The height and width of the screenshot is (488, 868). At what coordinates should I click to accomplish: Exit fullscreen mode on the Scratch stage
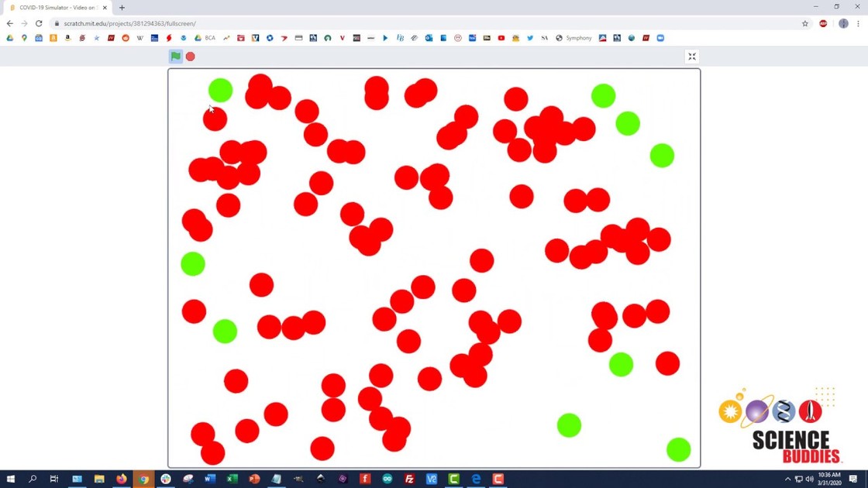692,57
